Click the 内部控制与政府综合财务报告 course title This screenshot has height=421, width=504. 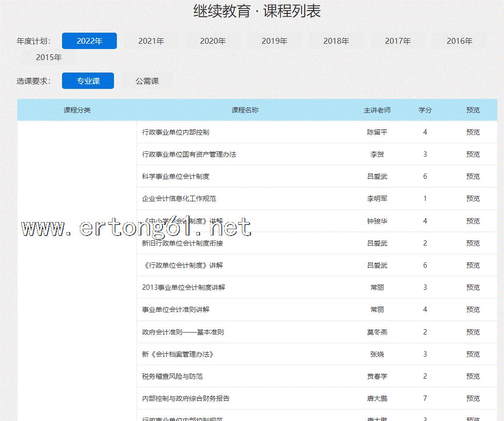pyautogui.click(x=186, y=398)
